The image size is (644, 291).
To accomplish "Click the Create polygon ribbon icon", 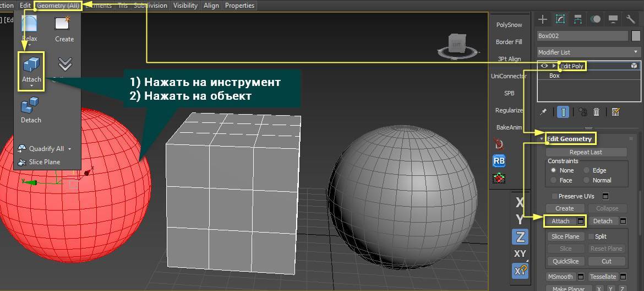I will pyautogui.click(x=64, y=28).
